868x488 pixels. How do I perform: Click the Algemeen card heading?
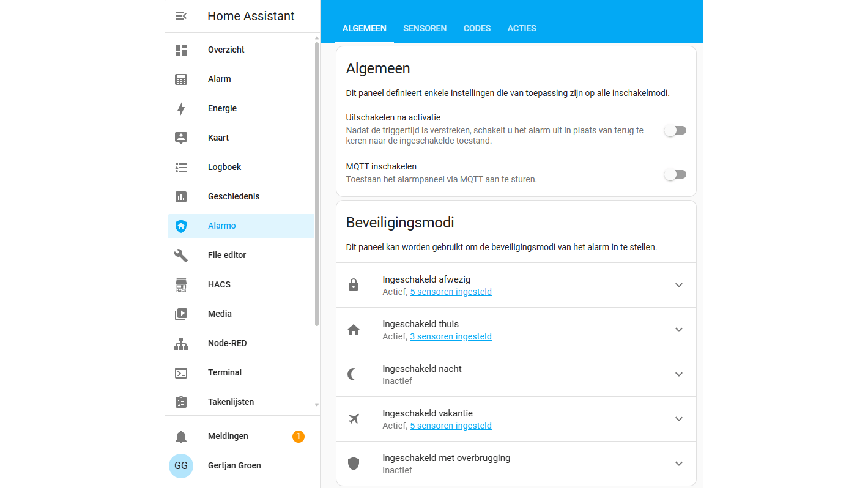[x=378, y=68]
